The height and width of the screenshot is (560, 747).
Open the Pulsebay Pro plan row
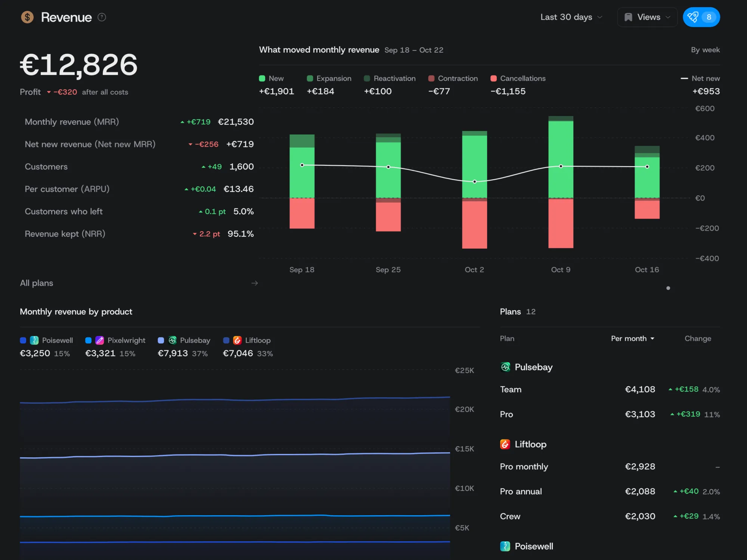click(610, 414)
